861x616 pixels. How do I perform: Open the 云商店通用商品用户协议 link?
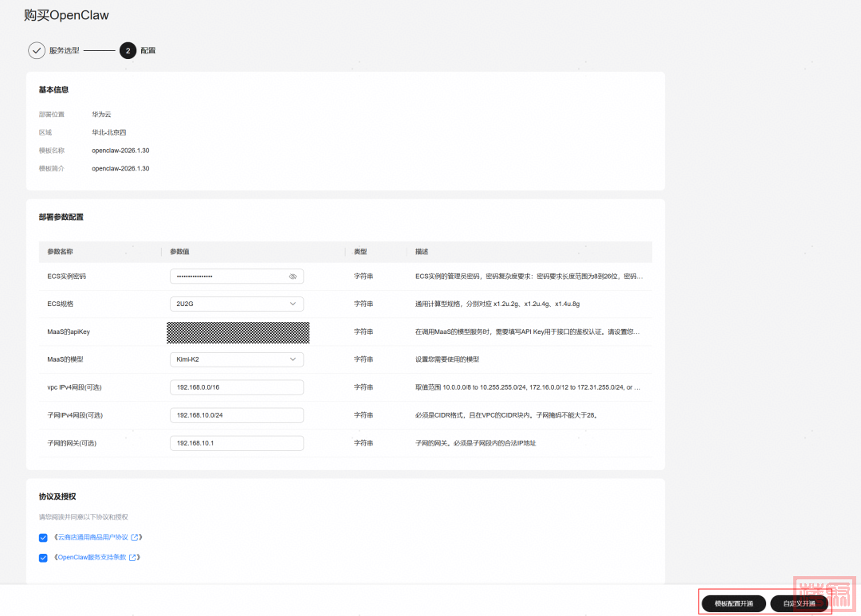tap(92, 538)
